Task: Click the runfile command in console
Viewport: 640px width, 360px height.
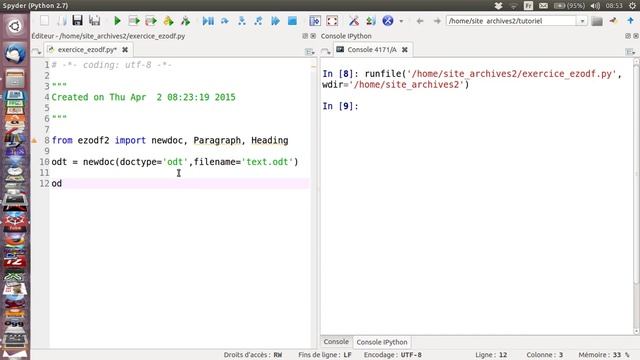Action: (x=471, y=79)
